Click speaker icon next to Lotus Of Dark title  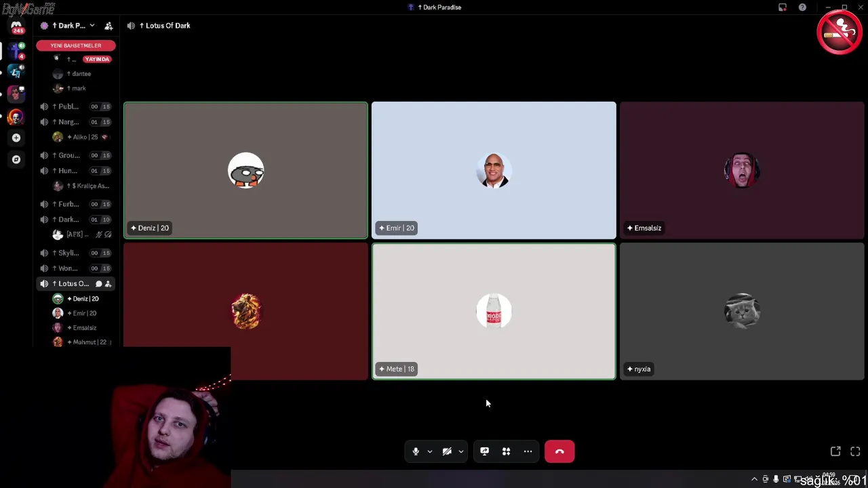coord(131,26)
